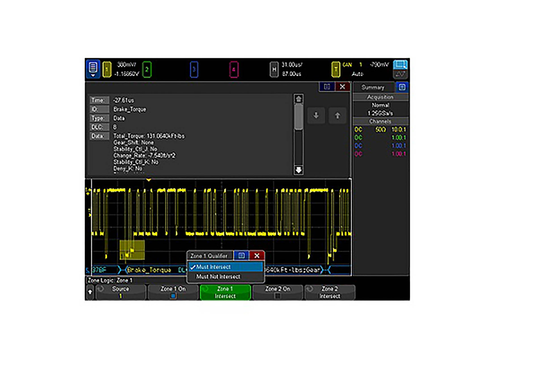Open the main menu icon at top-left
Viewport: 560px width, 392px height.
[x=93, y=69]
